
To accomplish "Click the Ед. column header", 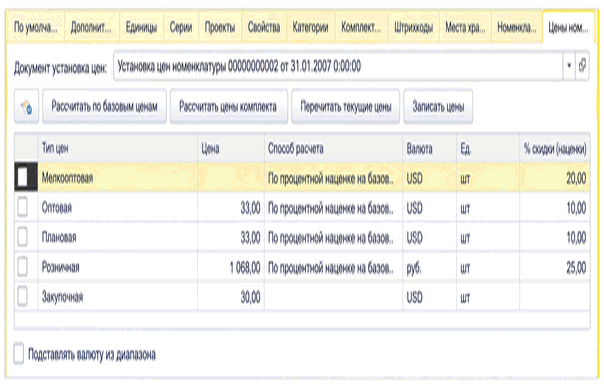I will (488, 148).
